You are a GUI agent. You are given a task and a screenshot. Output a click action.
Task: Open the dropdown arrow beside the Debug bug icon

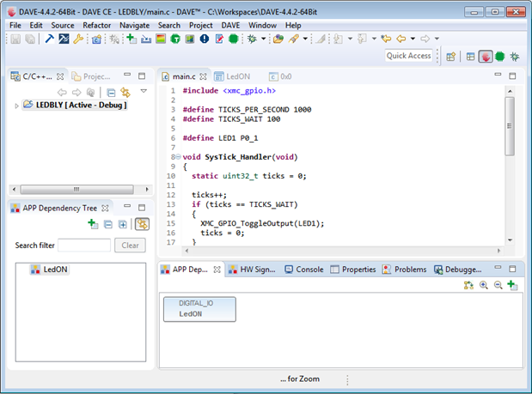(265, 39)
